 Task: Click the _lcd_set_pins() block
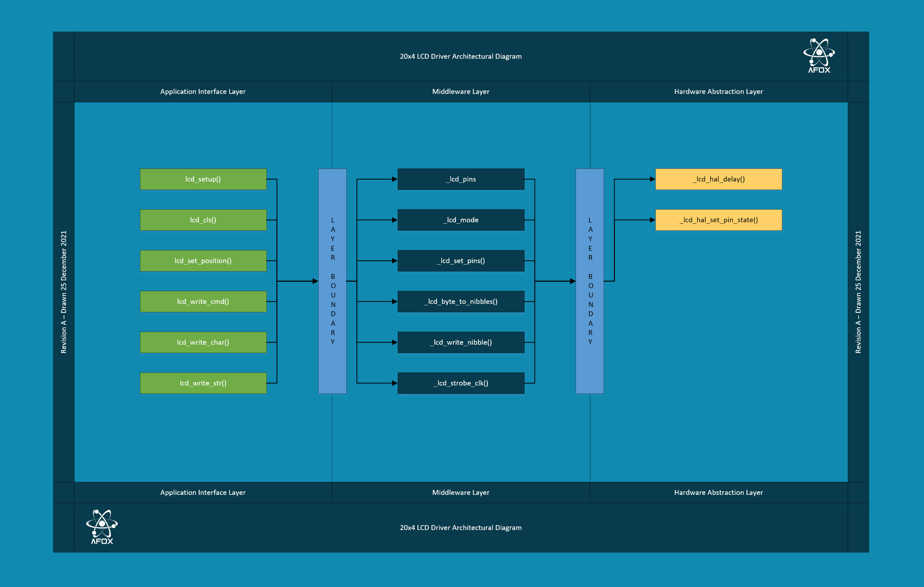click(461, 261)
